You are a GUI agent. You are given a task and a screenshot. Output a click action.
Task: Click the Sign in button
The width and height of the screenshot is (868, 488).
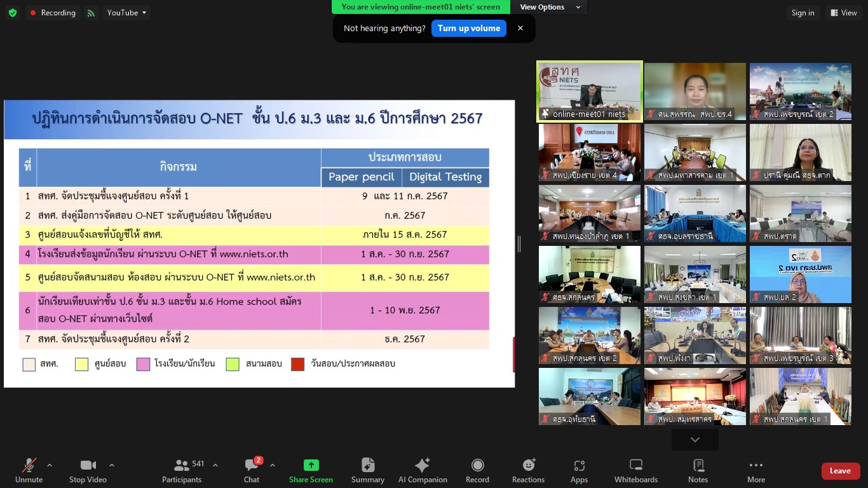click(803, 13)
